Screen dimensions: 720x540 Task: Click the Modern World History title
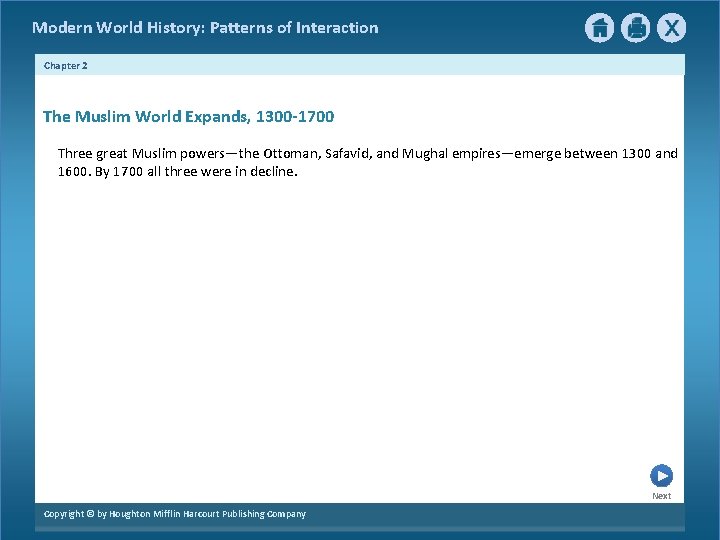[205, 28]
